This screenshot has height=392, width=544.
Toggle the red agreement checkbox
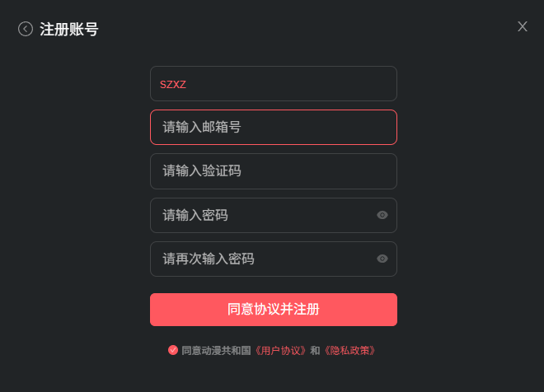[x=173, y=350]
